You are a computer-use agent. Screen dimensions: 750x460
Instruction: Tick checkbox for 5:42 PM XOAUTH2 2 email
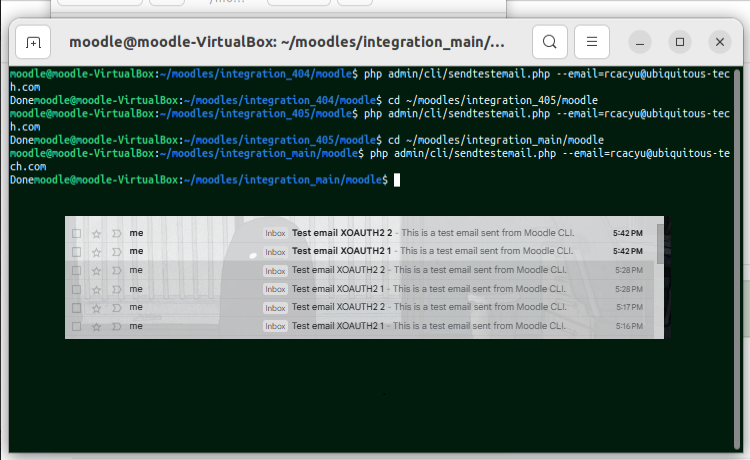point(77,233)
